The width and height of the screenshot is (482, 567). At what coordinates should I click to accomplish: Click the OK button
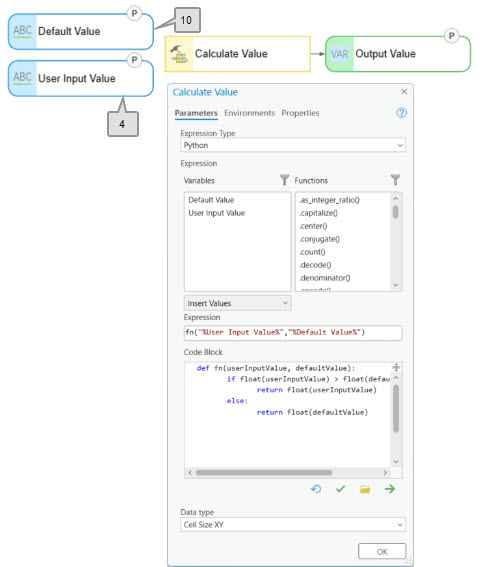382,551
